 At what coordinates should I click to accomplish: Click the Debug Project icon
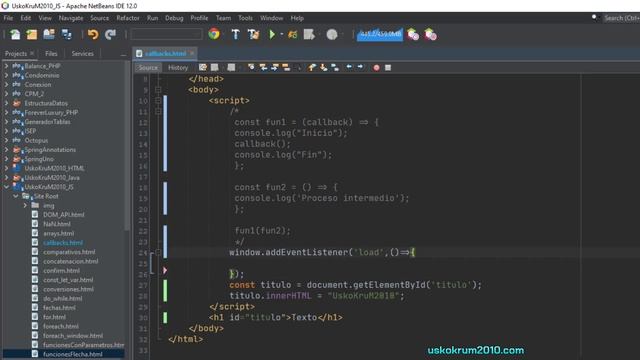click(x=293, y=35)
